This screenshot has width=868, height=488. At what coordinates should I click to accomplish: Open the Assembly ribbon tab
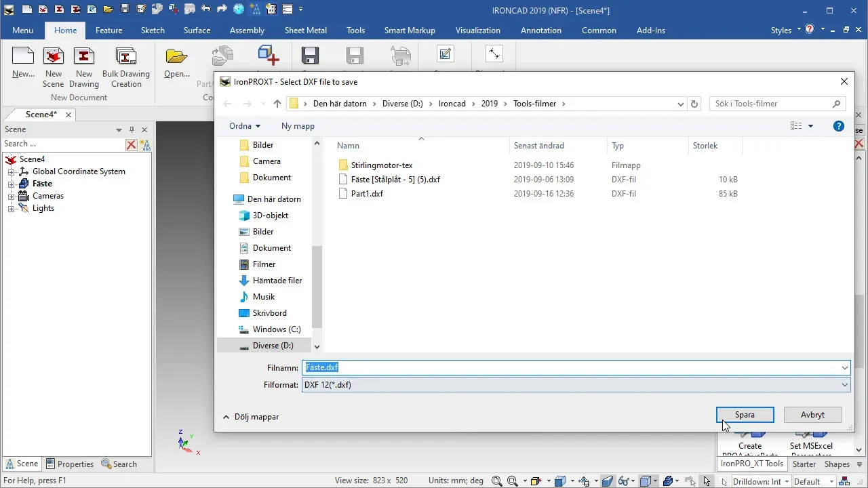[247, 30]
